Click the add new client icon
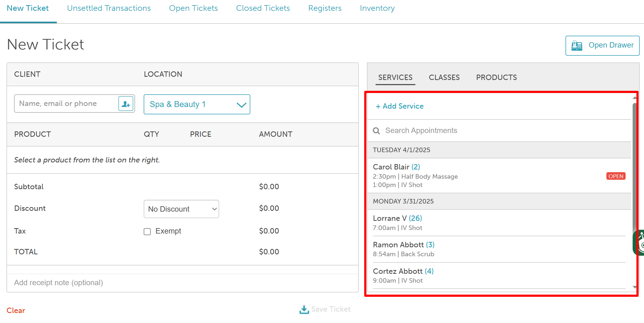The height and width of the screenshot is (323, 644). point(126,104)
